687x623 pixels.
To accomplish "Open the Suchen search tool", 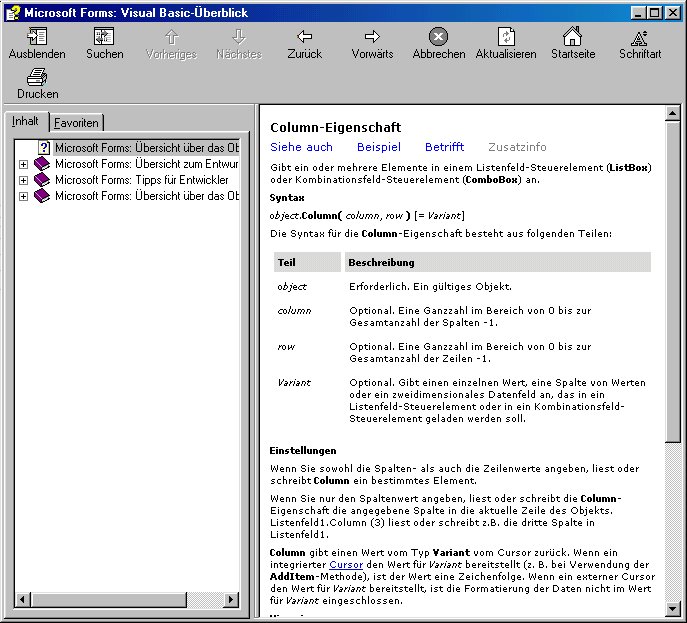I will (x=104, y=37).
